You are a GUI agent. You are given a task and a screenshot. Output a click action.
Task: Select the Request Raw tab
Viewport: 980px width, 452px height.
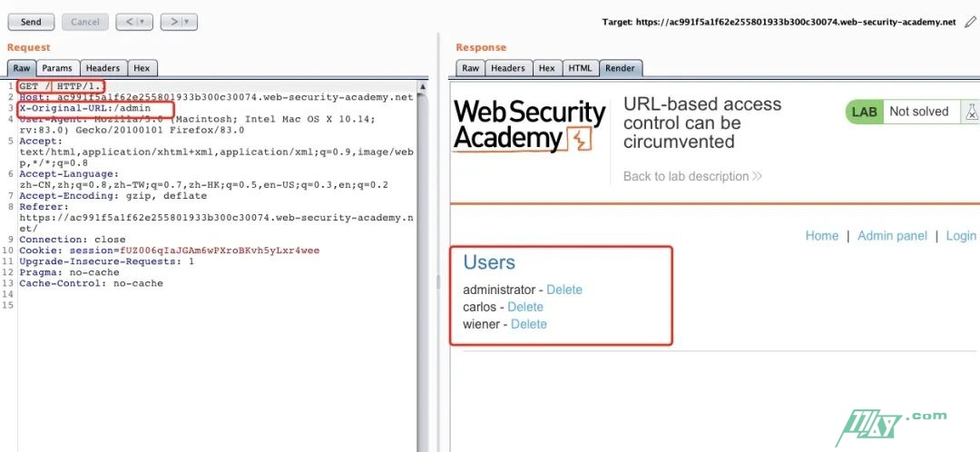coord(22,68)
